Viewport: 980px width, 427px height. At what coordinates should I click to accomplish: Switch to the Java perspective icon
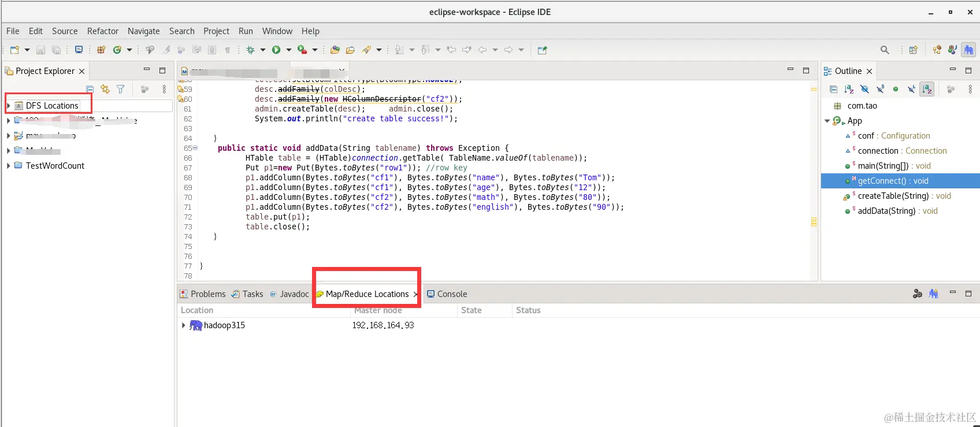coord(953,50)
